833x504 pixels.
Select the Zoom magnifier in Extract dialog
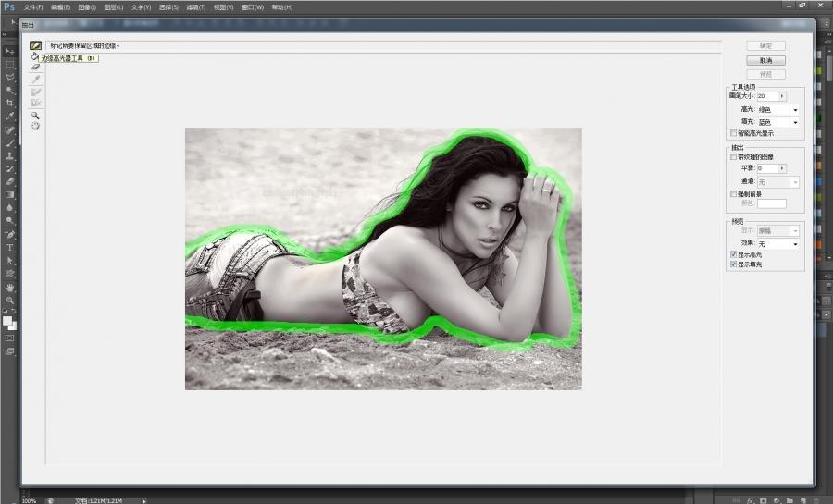coord(35,115)
